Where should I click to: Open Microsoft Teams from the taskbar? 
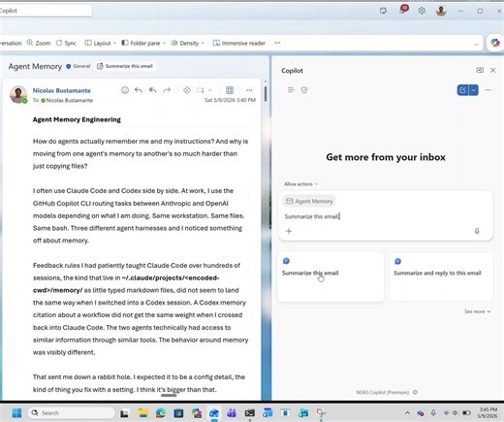pos(232,413)
